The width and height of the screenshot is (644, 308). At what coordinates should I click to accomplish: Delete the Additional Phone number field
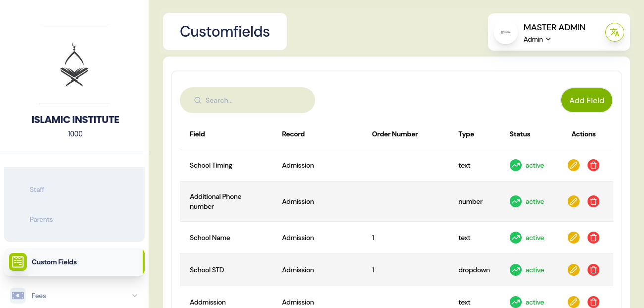tap(593, 201)
